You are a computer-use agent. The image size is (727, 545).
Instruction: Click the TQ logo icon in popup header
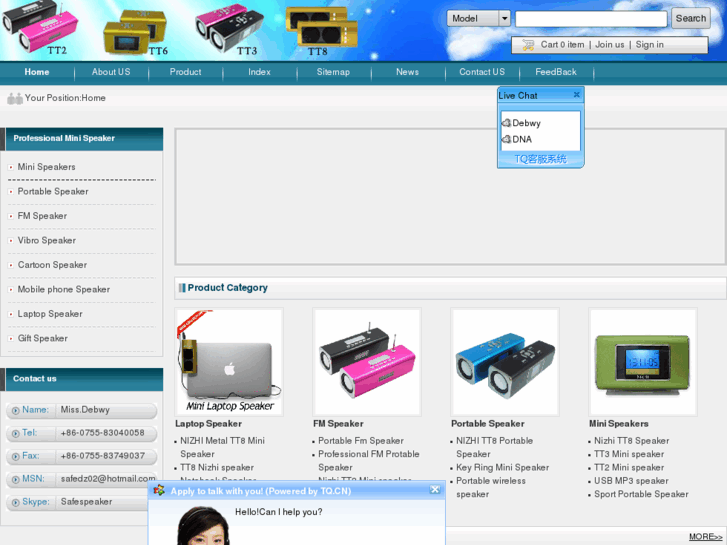159,490
